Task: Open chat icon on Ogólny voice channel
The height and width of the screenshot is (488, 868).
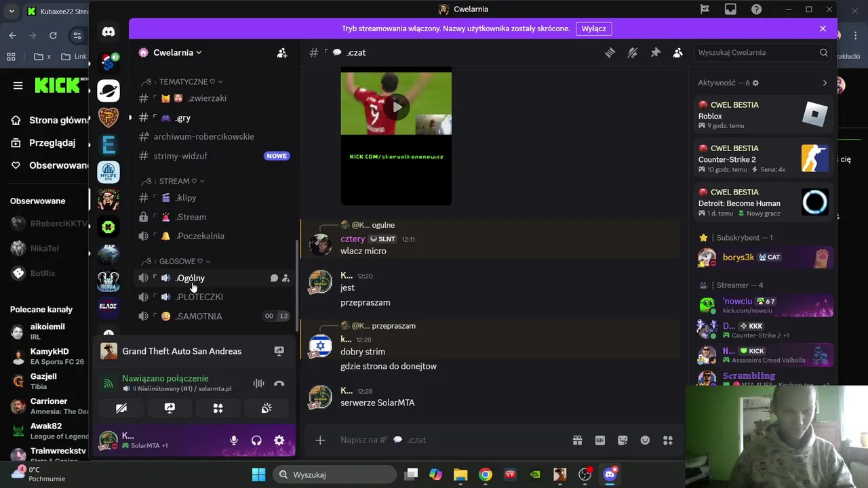Action: pyautogui.click(x=274, y=278)
